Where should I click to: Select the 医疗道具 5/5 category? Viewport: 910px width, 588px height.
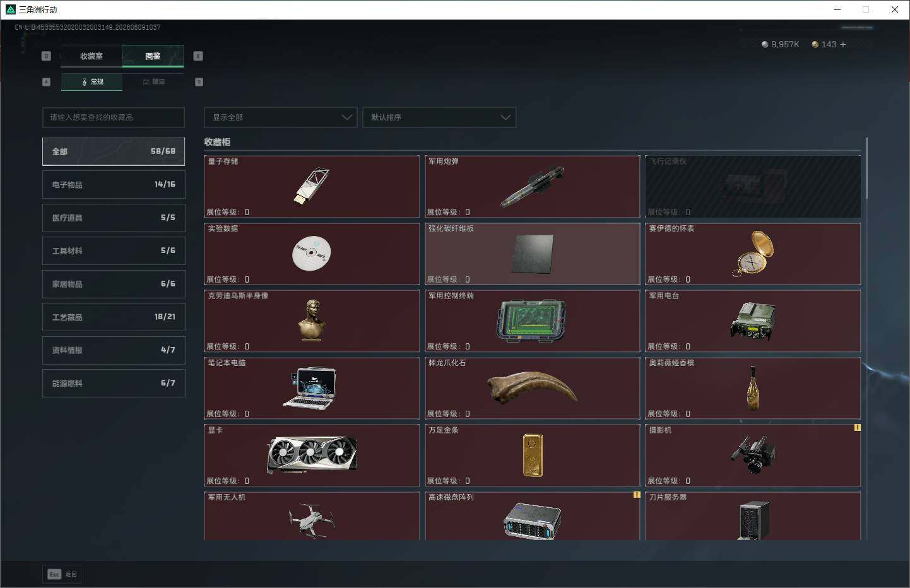(x=114, y=218)
